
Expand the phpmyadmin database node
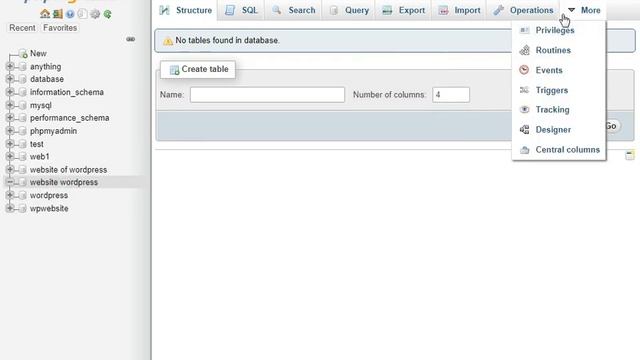click(10, 131)
